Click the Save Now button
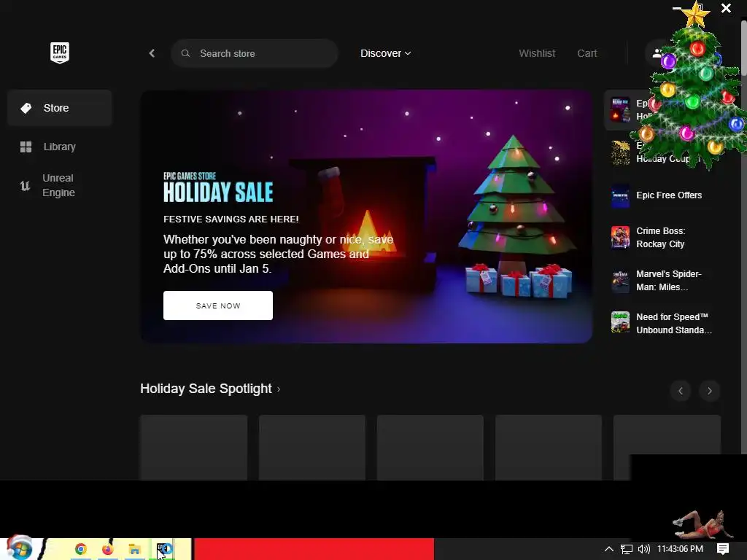This screenshot has width=747, height=560. point(218,306)
